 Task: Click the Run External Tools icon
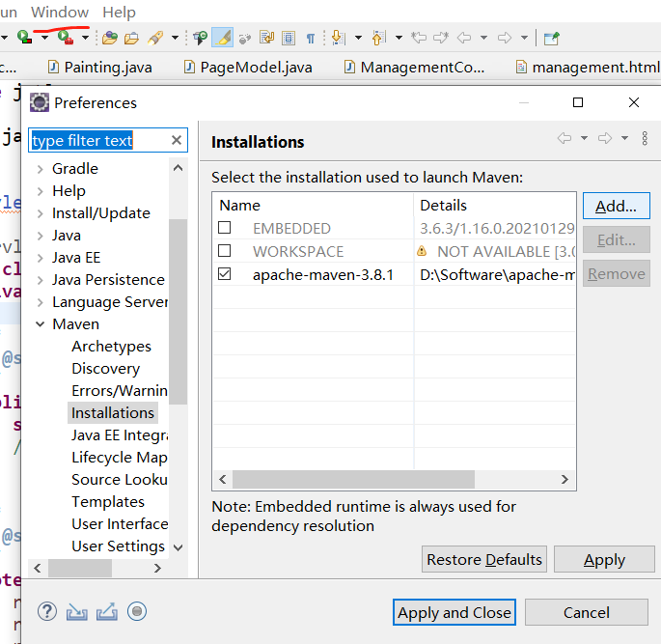point(66,38)
